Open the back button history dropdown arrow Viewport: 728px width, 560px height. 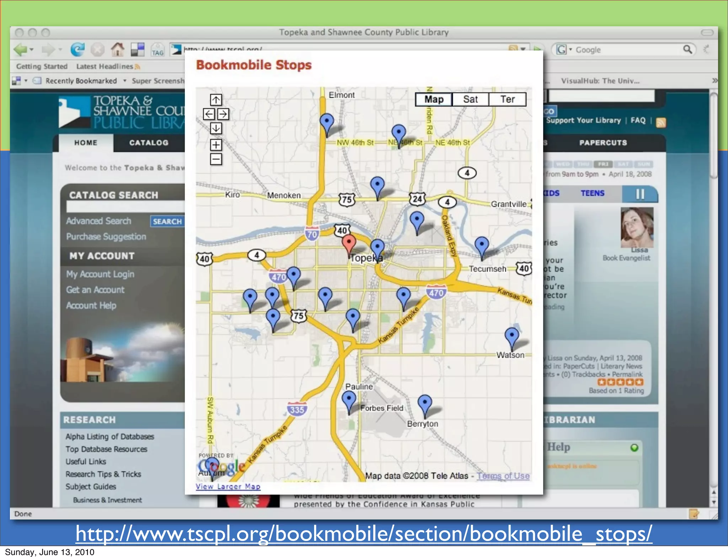[x=32, y=49]
